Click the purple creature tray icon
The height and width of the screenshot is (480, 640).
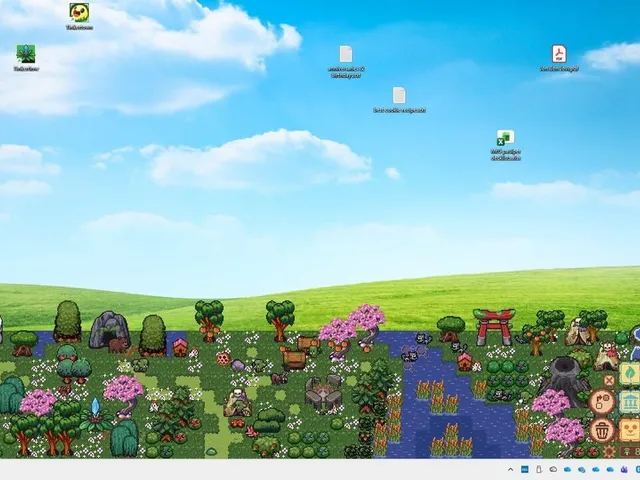pyautogui.click(x=624, y=469)
